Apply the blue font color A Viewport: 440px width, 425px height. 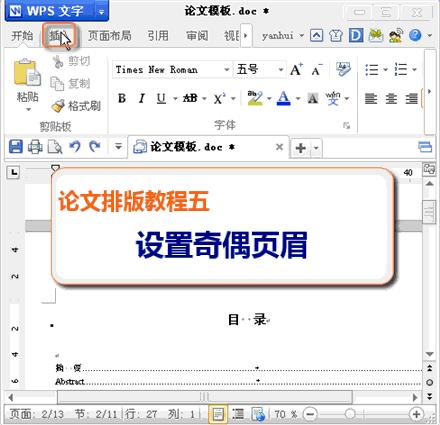(284, 98)
